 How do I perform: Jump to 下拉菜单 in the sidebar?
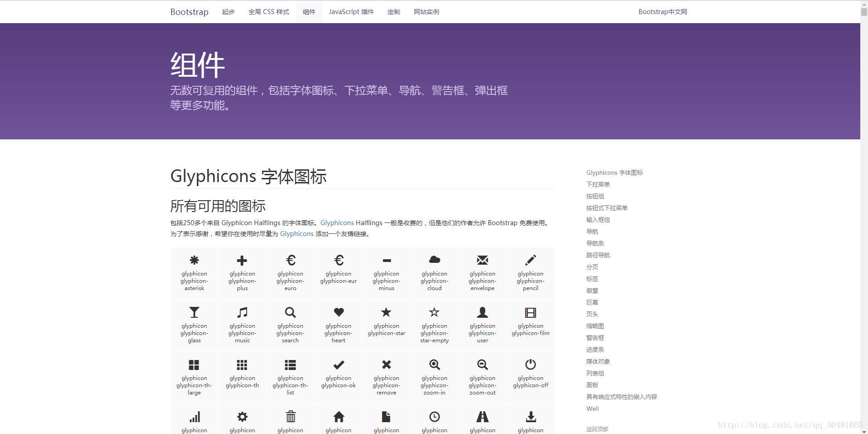[598, 184]
